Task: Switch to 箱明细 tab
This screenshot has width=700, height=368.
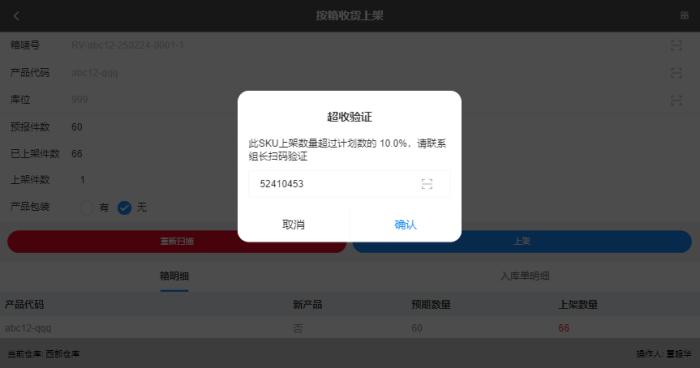Action: coord(175,276)
